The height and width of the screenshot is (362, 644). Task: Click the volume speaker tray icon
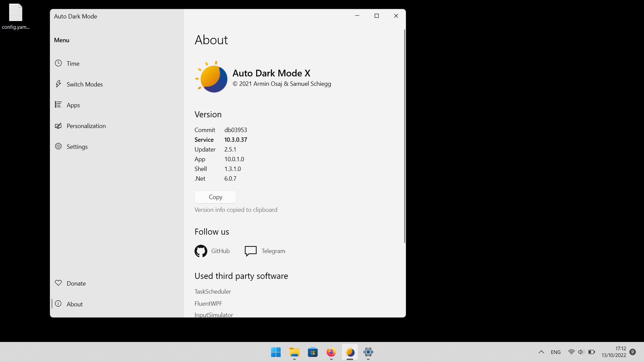[581, 352]
